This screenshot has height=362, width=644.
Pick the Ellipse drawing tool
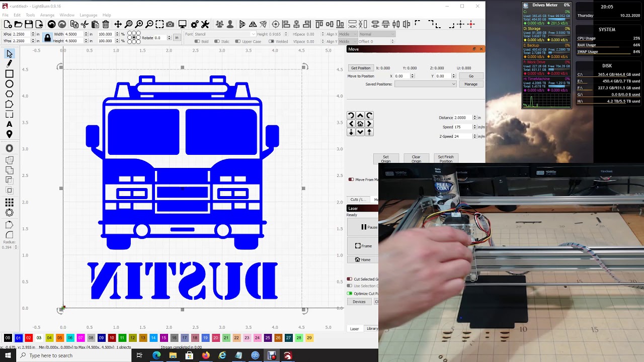9,84
